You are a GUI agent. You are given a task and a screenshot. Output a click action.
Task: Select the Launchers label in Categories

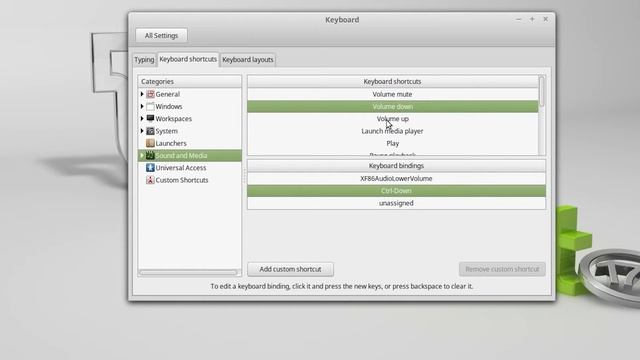pyautogui.click(x=171, y=143)
